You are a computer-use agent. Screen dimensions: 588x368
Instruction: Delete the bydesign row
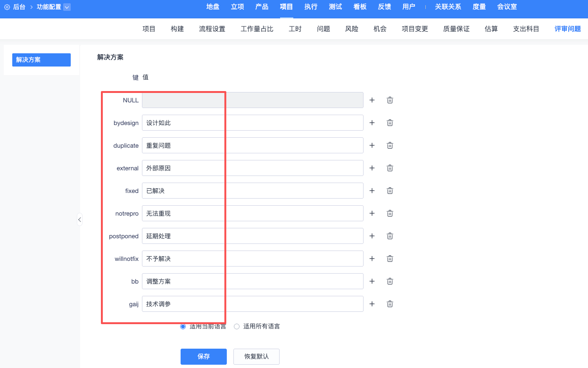pos(390,123)
